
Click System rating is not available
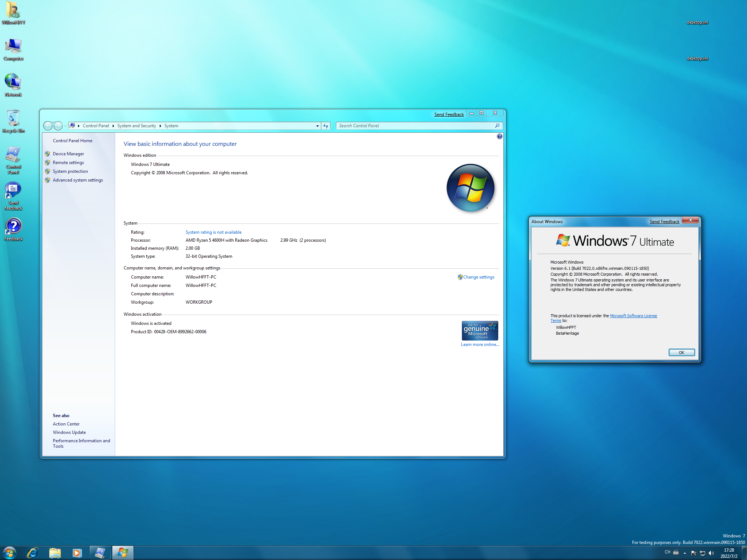pyautogui.click(x=213, y=232)
